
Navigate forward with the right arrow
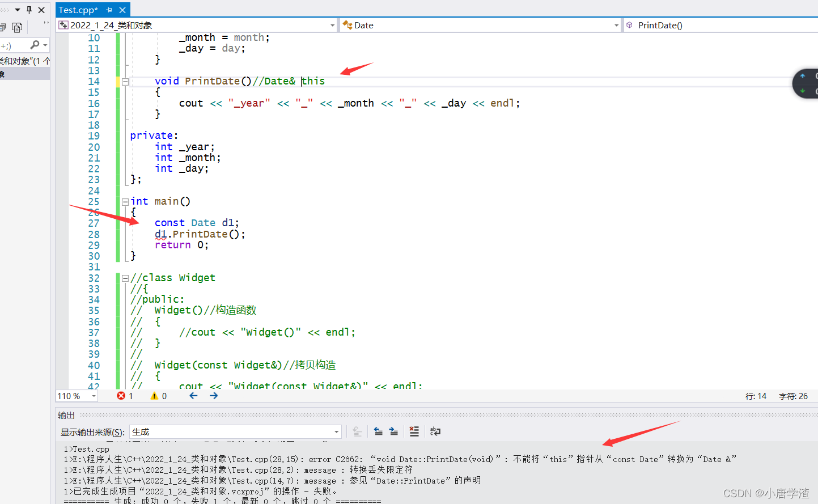(214, 396)
